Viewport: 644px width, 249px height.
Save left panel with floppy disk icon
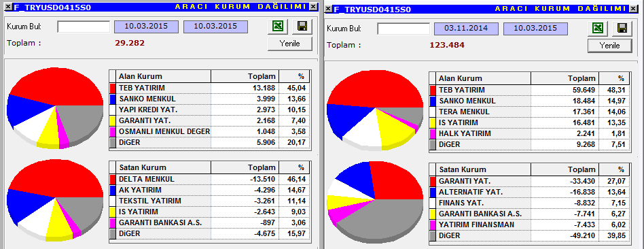point(302,27)
